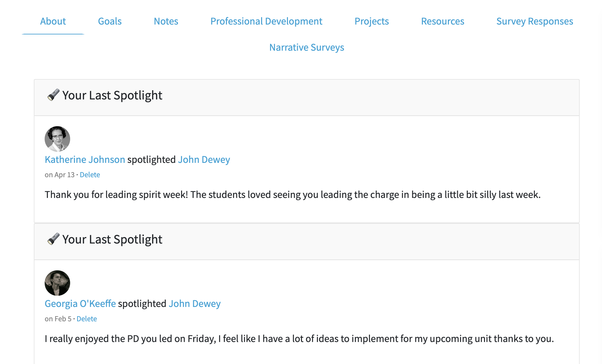Open the Projects tab
Screen dimensions: 602x364
click(x=371, y=21)
